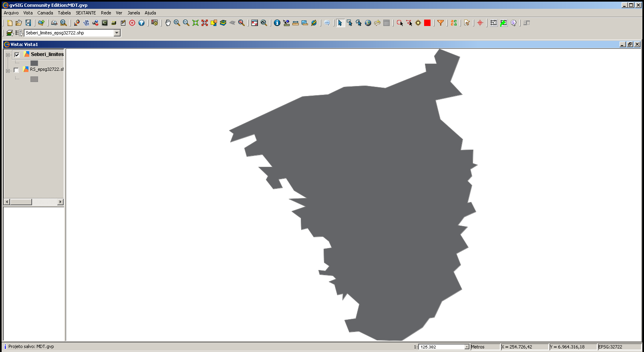The width and height of the screenshot is (644, 352).
Task: Open the Camada menu
Action: pos(45,13)
